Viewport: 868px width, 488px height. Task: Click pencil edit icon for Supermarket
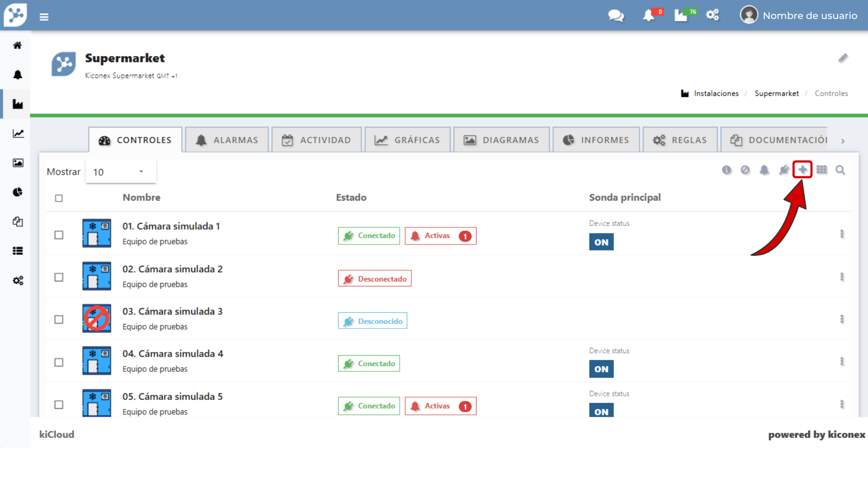pos(843,58)
